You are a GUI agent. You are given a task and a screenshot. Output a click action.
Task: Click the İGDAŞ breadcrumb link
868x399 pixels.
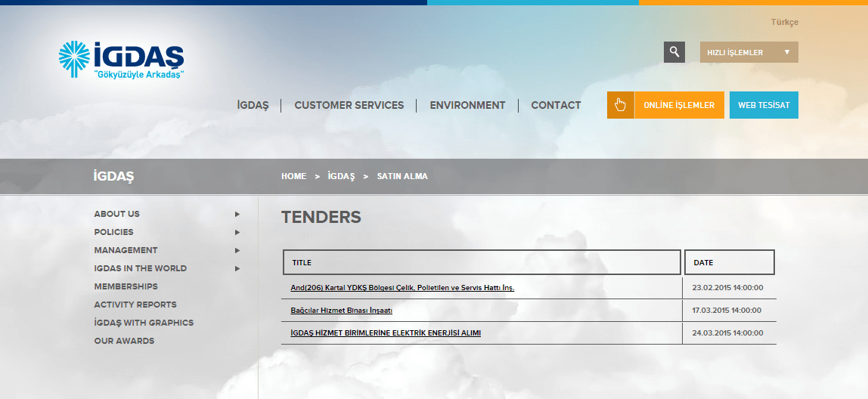pyautogui.click(x=341, y=176)
